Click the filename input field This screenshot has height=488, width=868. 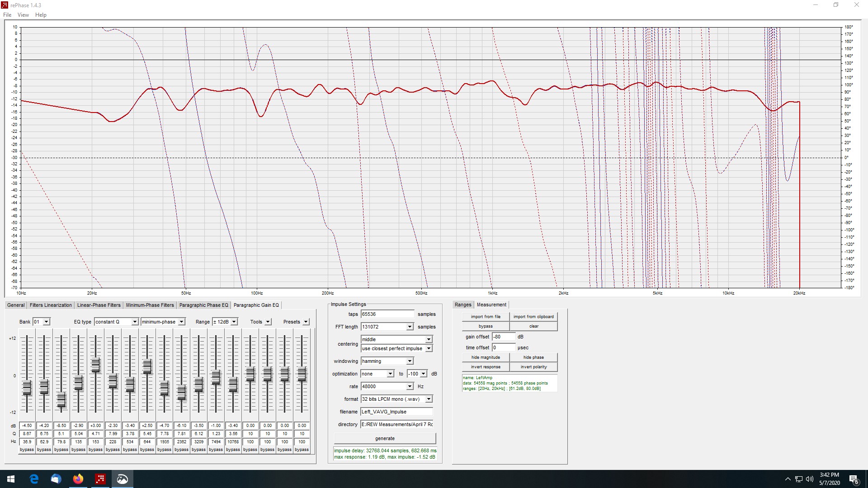[x=396, y=412]
